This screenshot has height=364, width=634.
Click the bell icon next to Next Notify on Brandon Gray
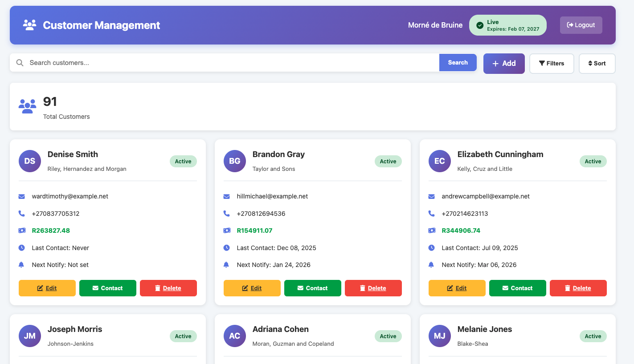[226, 264]
